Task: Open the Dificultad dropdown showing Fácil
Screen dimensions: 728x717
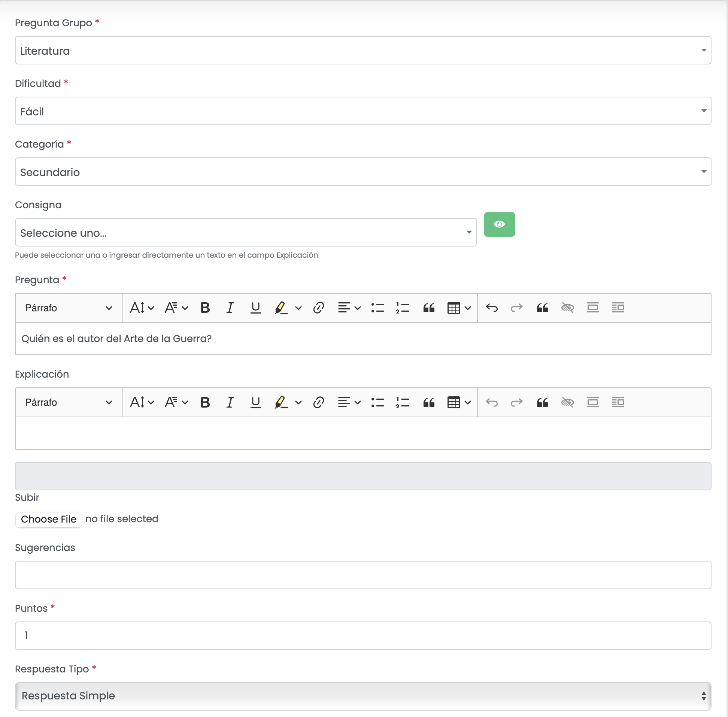Action: pyautogui.click(x=363, y=111)
